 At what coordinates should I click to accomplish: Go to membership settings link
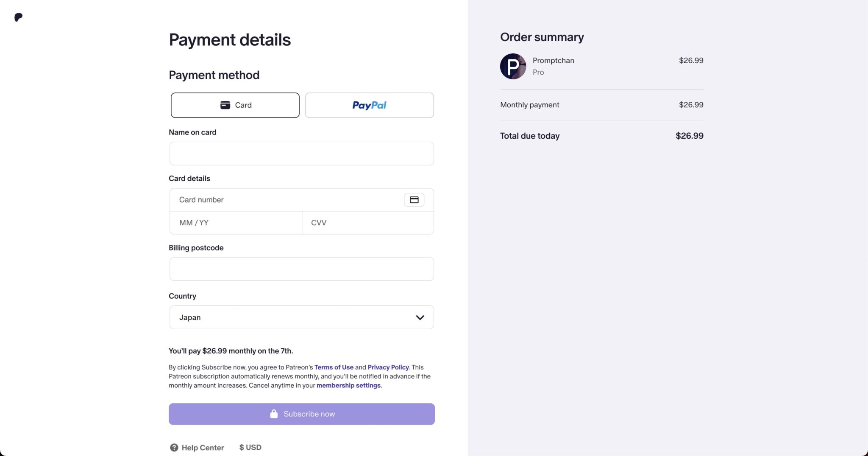pyautogui.click(x=348, y=386)
